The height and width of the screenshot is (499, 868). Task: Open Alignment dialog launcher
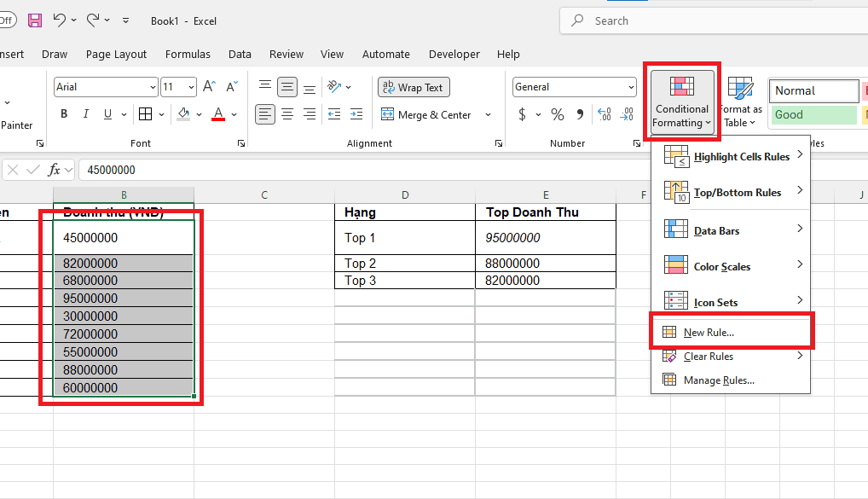(499, 143)
